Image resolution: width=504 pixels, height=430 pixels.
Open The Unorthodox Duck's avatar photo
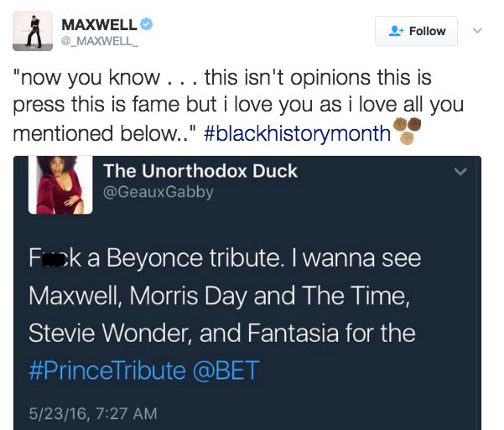click(x=60, y=184)
